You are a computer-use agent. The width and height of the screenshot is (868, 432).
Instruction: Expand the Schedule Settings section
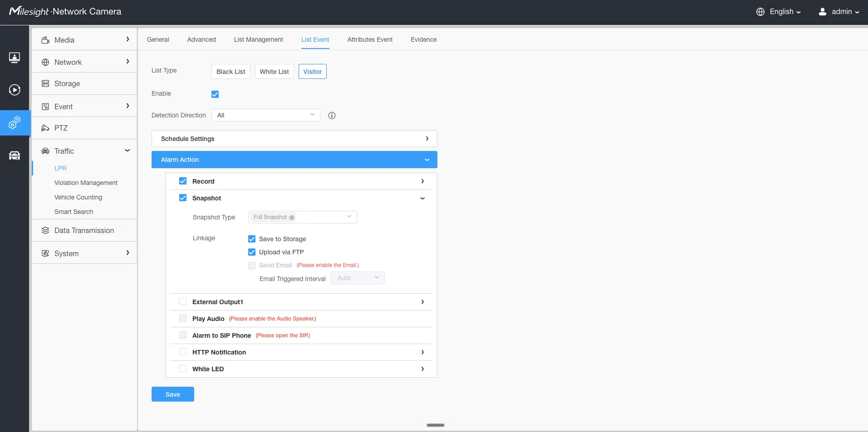click(294, 139)
